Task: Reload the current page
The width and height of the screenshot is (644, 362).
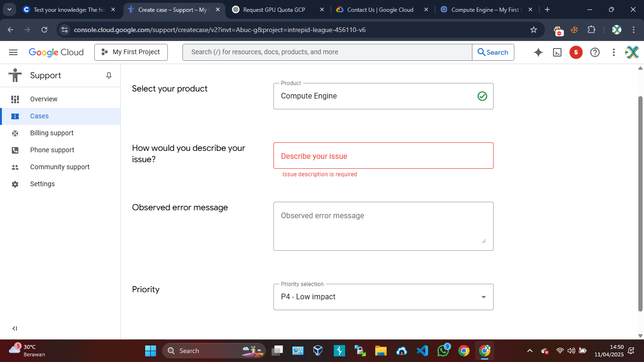Action: coord(44,30)
